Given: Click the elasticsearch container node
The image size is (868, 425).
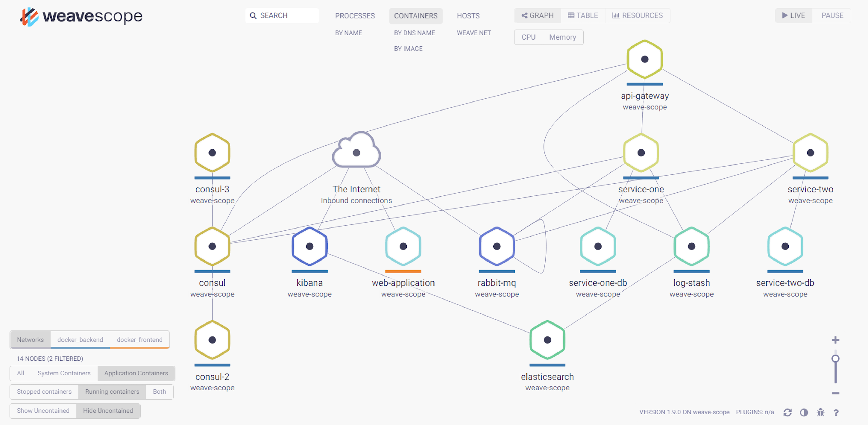Looking at the screenshot, I should (x=547, y=340).
